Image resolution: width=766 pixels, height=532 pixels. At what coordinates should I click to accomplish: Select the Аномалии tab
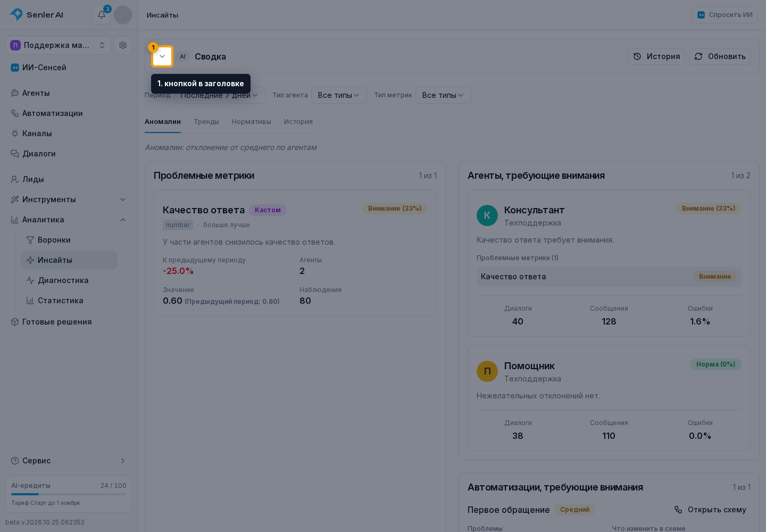[x=163, y=122]
